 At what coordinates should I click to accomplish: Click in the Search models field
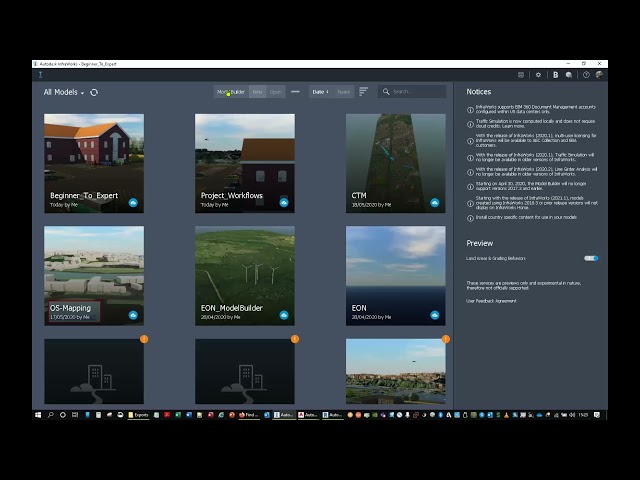click(412, 91)
